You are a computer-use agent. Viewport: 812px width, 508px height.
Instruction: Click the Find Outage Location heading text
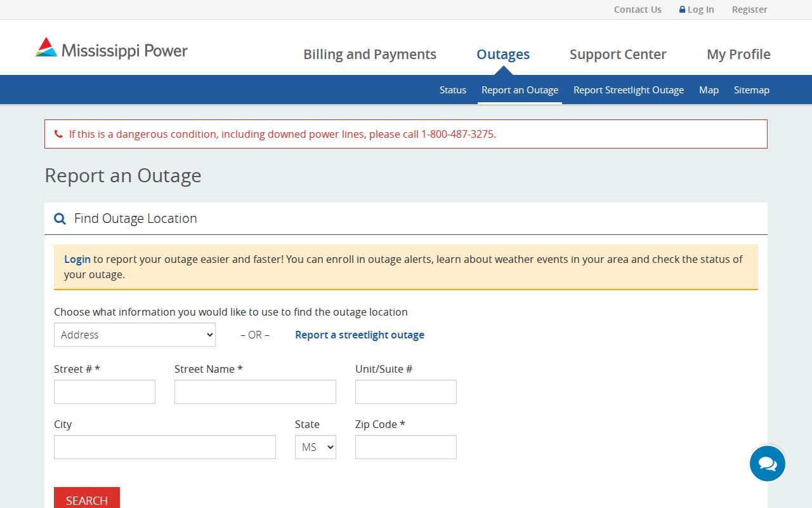[136, 218]
